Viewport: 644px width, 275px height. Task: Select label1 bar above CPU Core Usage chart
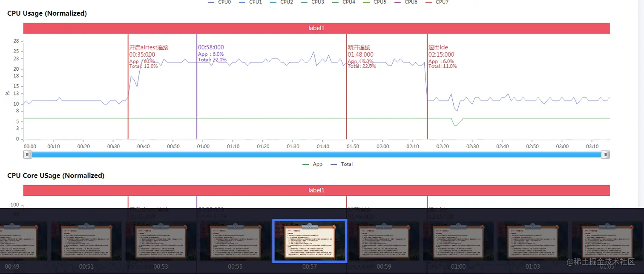(316, 190)
